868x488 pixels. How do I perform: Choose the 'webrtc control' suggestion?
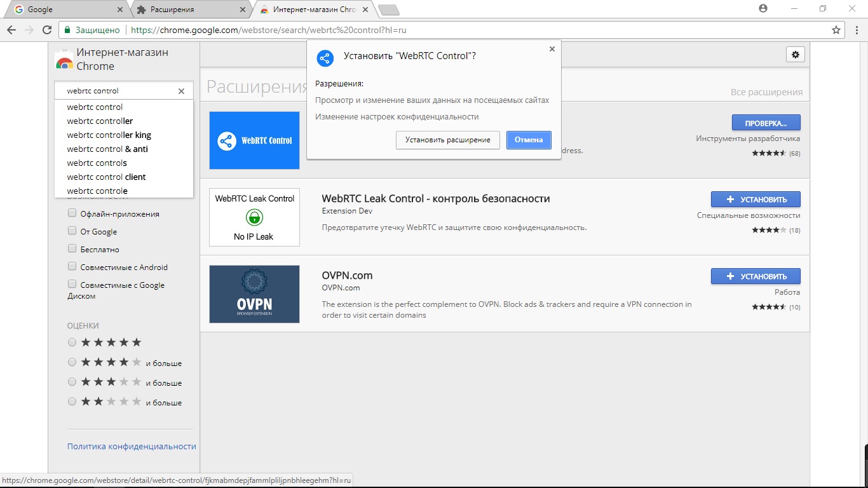pos(124,107)
